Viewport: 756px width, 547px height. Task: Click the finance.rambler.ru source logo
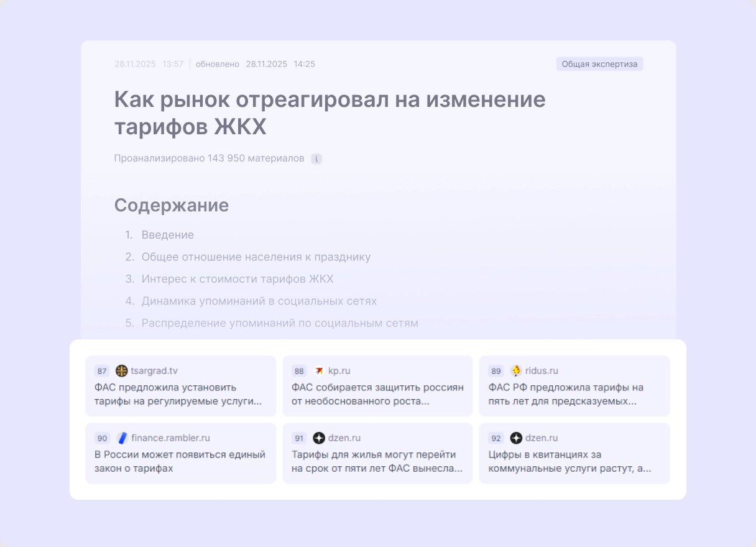pos(122,438)
